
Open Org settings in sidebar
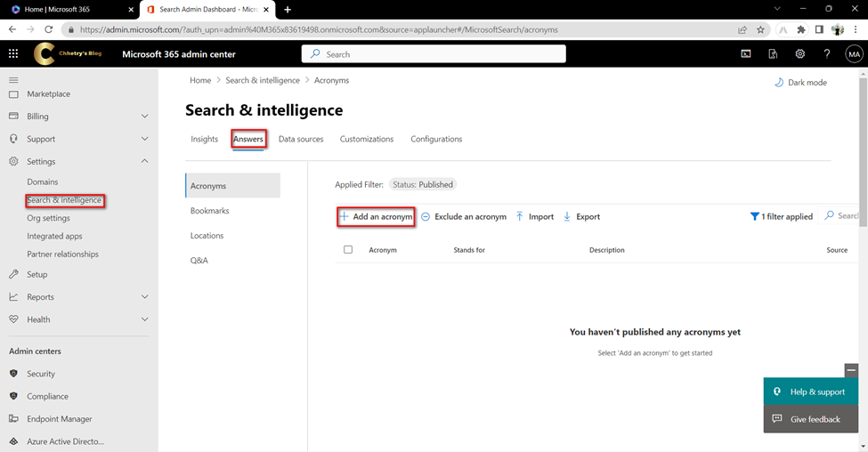click(x=49, y=218)
